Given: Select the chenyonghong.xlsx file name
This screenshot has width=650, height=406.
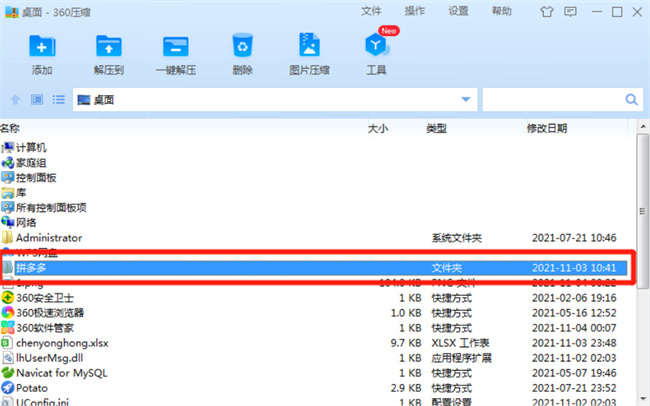Looking at the screenshot, I should click(62, 343).
